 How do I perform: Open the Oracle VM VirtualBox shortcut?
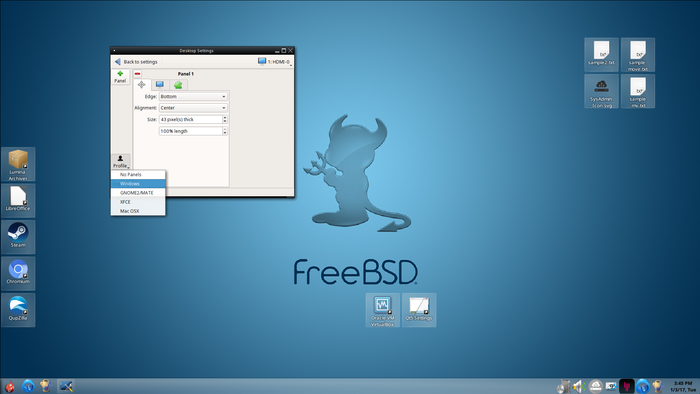click(383, 310)
